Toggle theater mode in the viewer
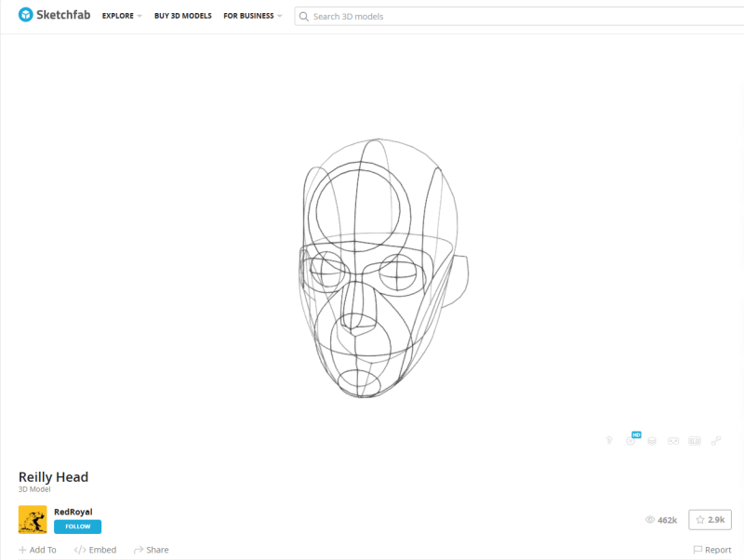 point(695,441)
